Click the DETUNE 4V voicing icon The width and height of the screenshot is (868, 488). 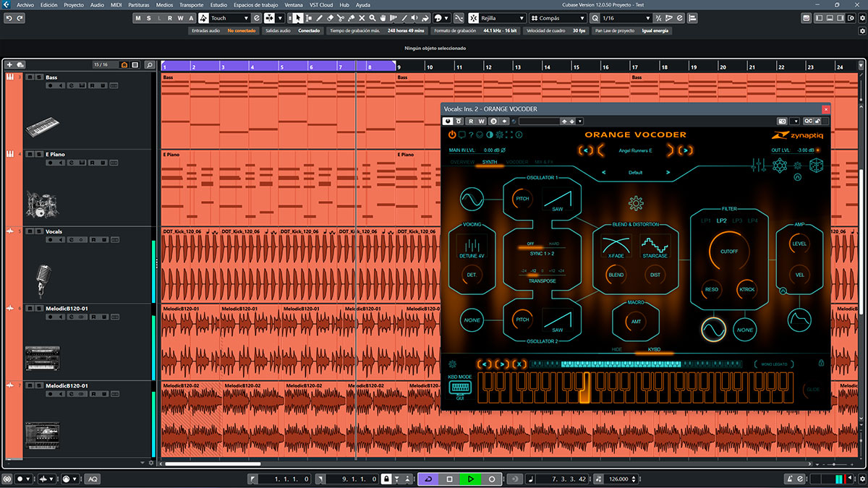click(472, 247)
